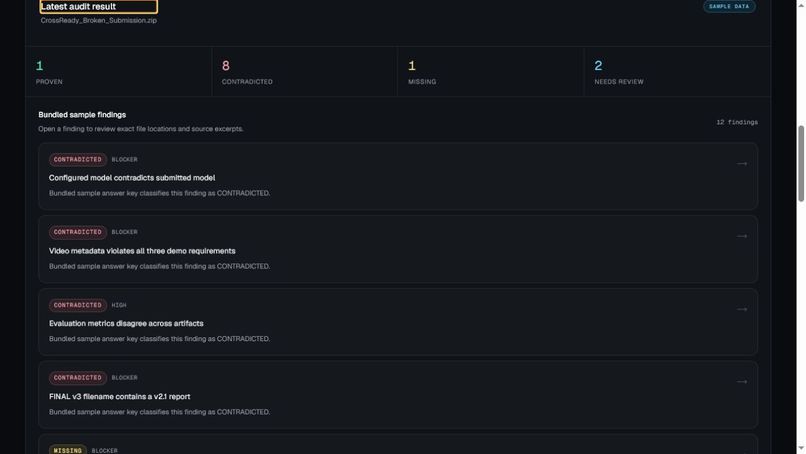The height and width of the screenshot is (454, 806).
Task: Click BLOCKER label on FINAL v3 filename finding
Action: [x=124, y=377]
